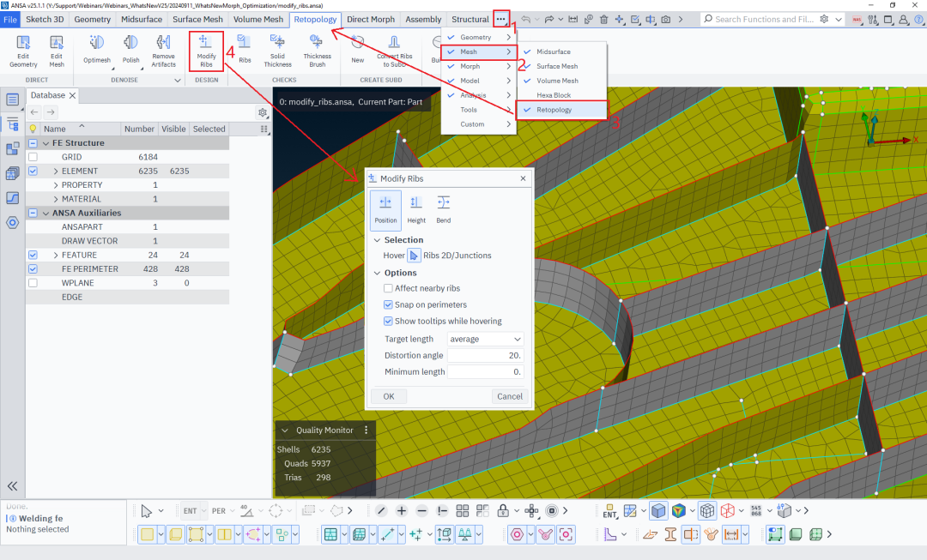Switch to the Sketch 3D tab
This screenshot has width=927, height=560.
tap(45, 20)
